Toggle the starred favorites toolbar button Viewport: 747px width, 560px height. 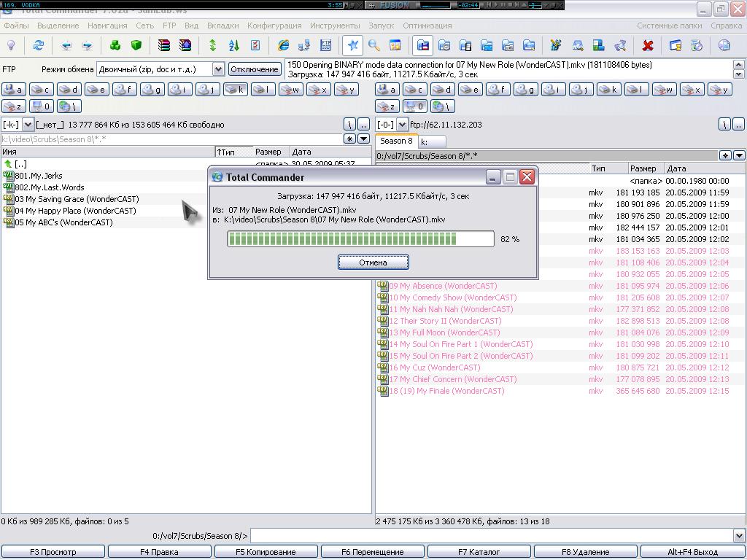(x=352, y=45)
